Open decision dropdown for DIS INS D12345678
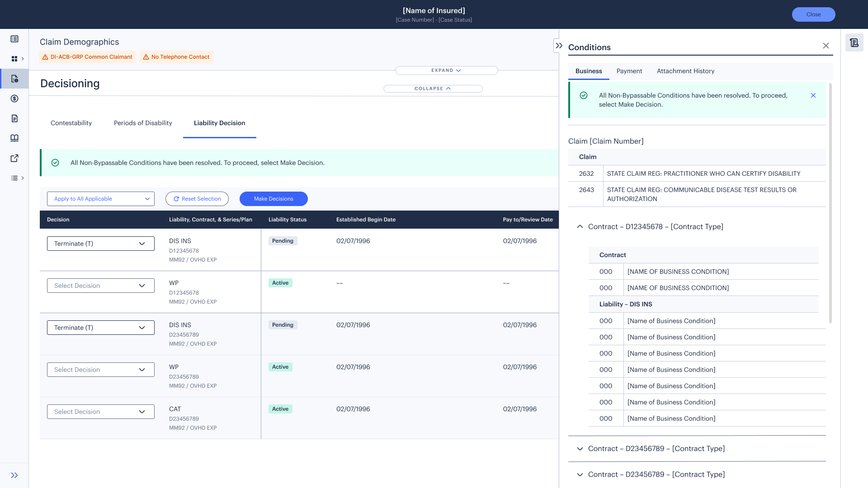This screenshot has width=868, height=488. click(101, 244)
